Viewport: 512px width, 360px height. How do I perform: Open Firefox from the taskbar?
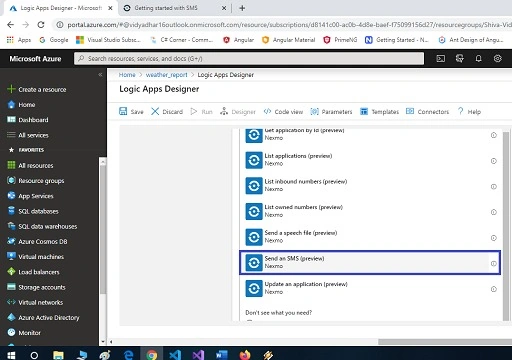[x=245, y=355]
